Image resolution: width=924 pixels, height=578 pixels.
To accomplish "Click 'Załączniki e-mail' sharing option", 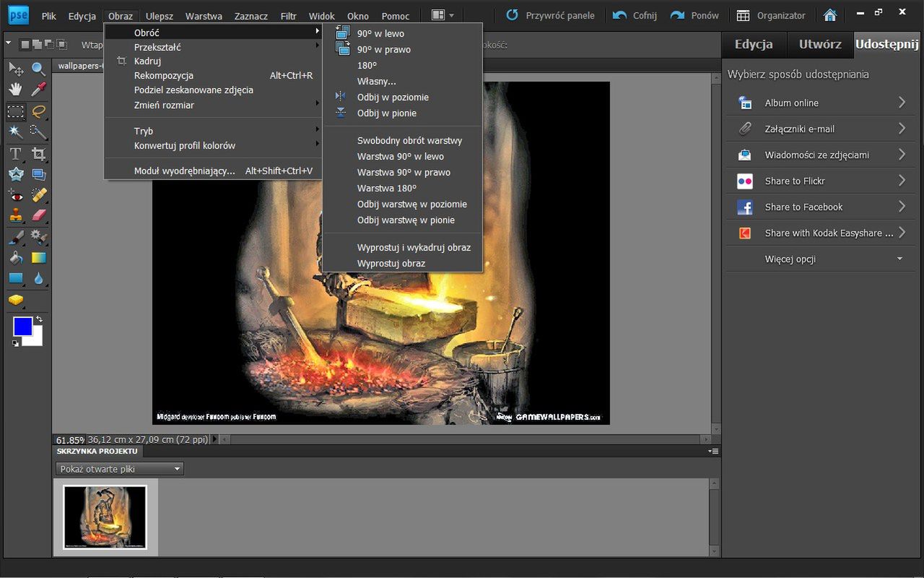I will 821,129.
